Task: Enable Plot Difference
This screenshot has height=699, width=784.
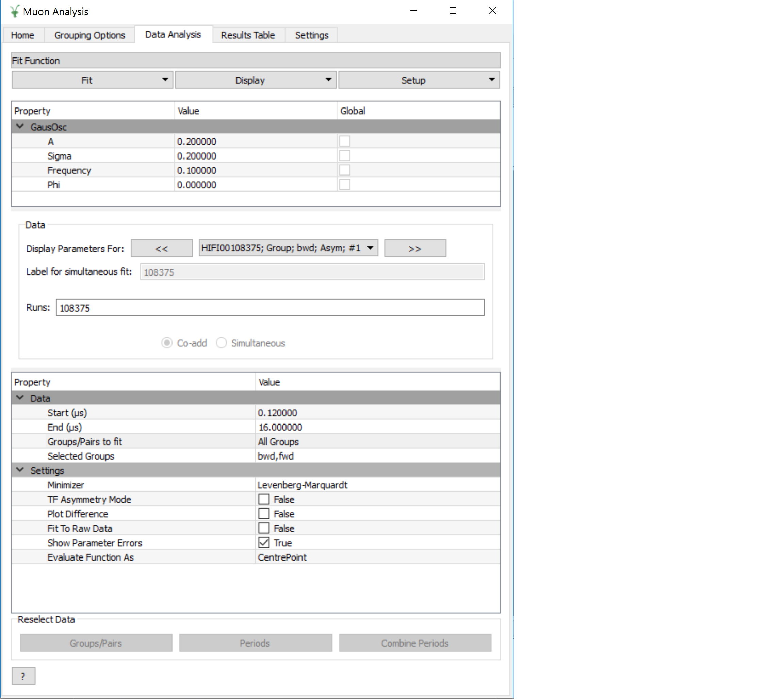Action: [264, 514]
